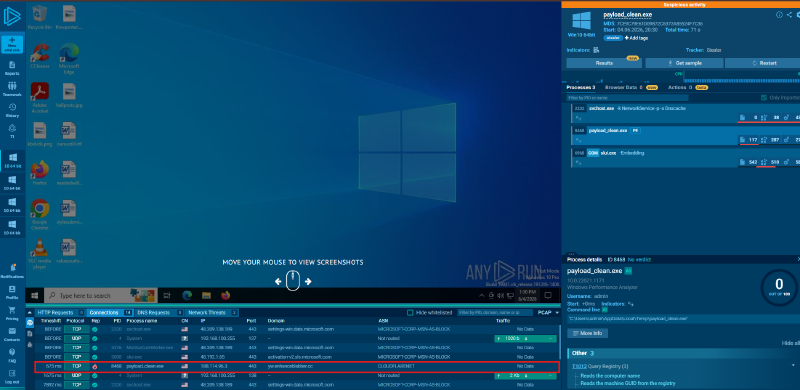The image size is (800, 390).
Task: Open Pricing in the sidebar
Action: coord(12,313)
